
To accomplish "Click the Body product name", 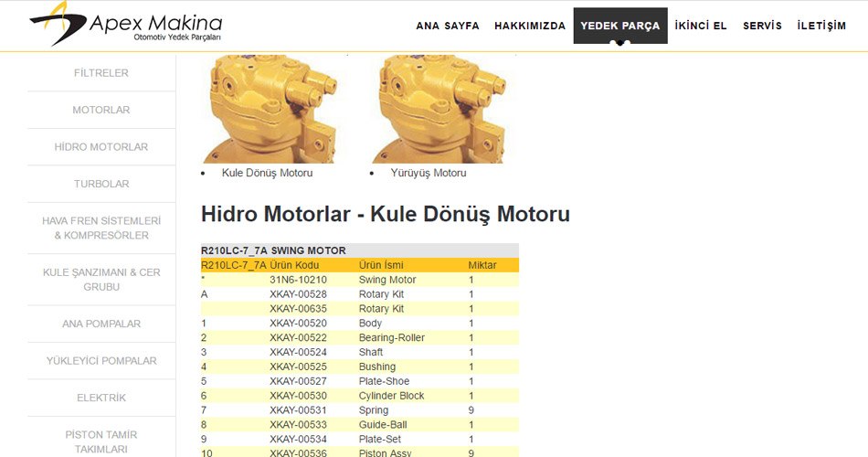I will pyautogui.click(x=370, y=323).
